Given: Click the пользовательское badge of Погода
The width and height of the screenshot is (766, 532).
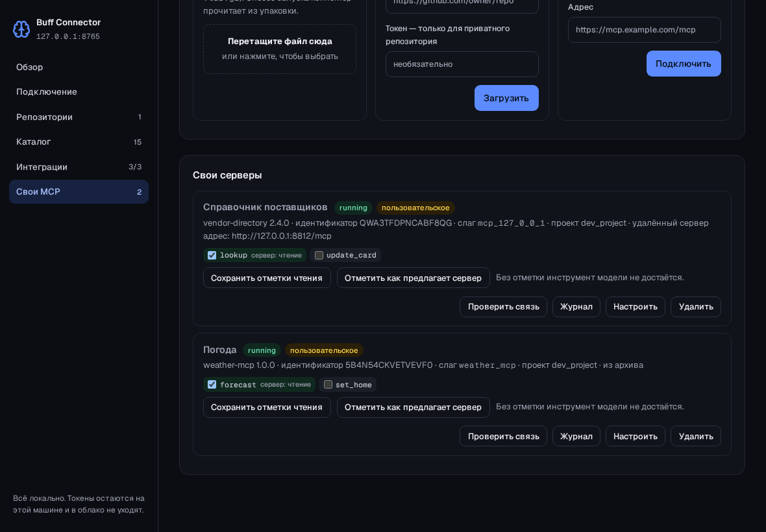Looking at the screenshot, I should click(324, 350).
